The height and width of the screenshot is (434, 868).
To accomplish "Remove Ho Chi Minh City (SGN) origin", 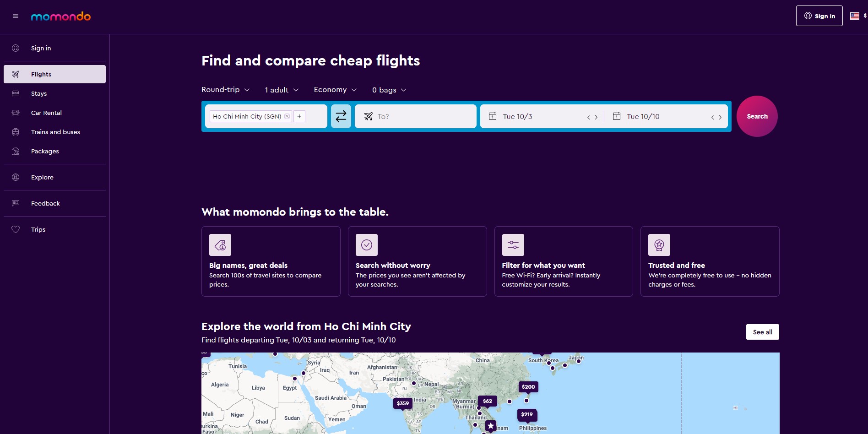I will coord(287,116).
